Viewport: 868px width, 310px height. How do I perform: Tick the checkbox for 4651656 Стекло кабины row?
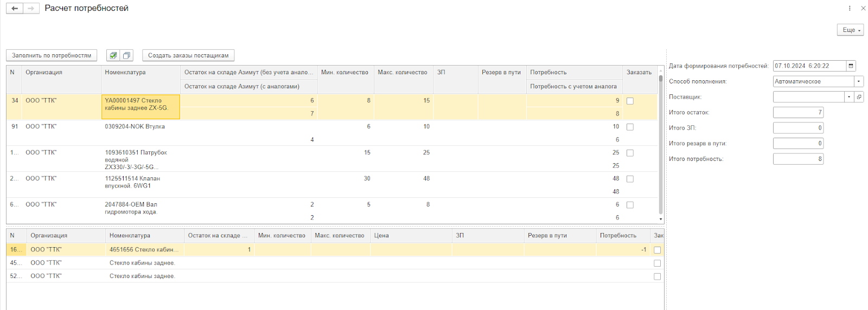click(657, 250)
